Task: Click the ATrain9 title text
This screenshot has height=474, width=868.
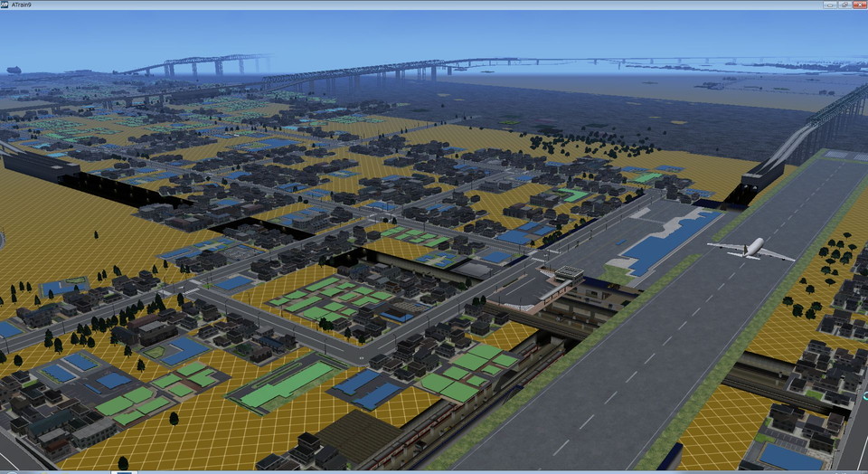Action: coord(21,5)
